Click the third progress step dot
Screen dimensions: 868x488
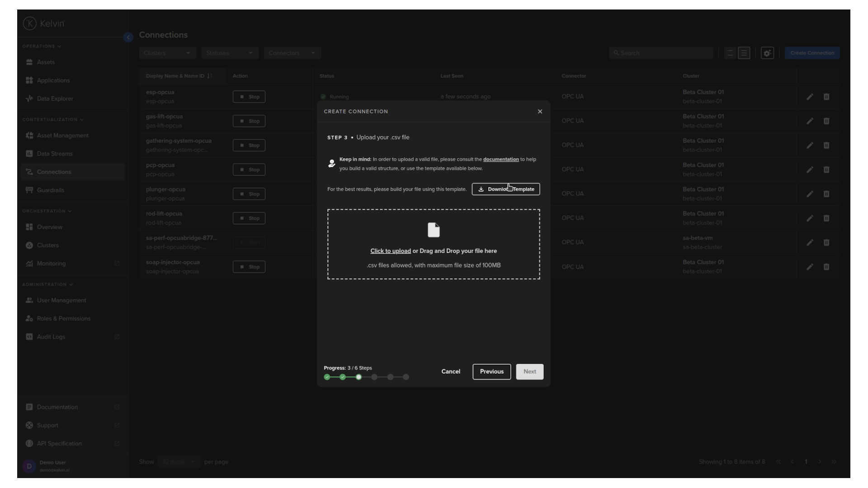pos(359,377)
